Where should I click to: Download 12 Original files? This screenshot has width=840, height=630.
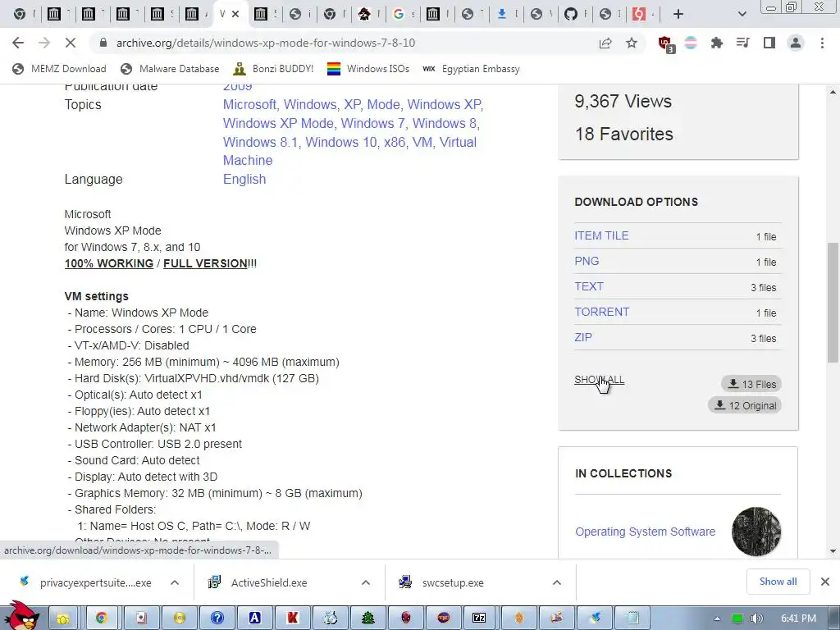tap(745, 405)
